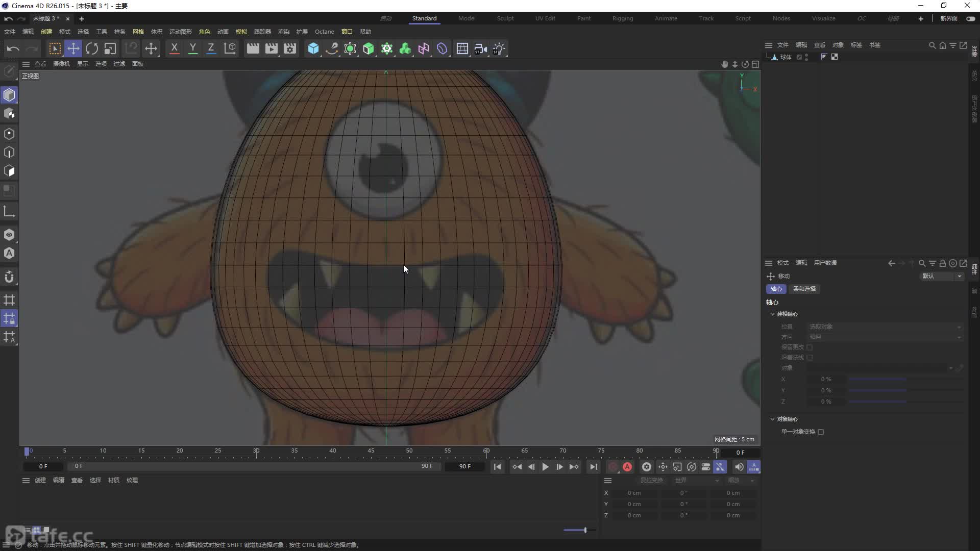Open the Render Settings clapperboard-gear icon
Image resolution: width=980 pixels, height=551 pixels.
point(290,48)
